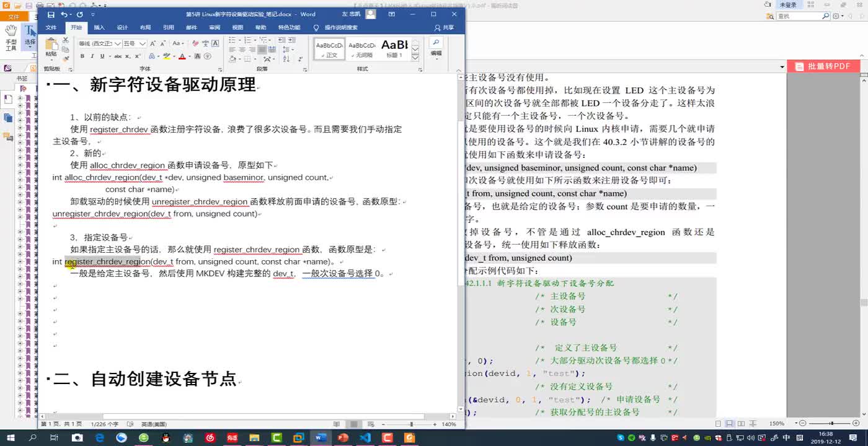Expand the styles gallery more arrow
Viewport: 868px width, 446px height.
point(415,56)
